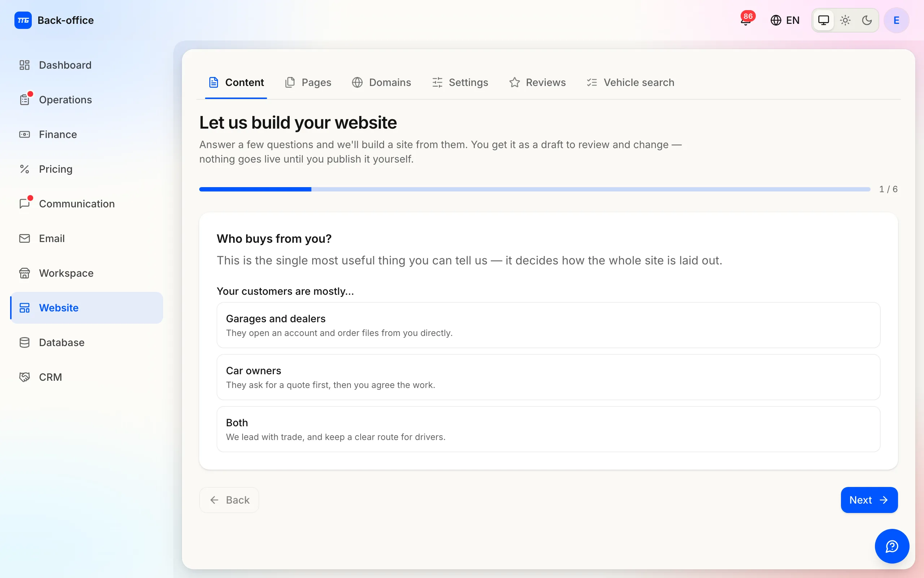
Task: Click the Pricing percent icon
Action: coord(25,169)
